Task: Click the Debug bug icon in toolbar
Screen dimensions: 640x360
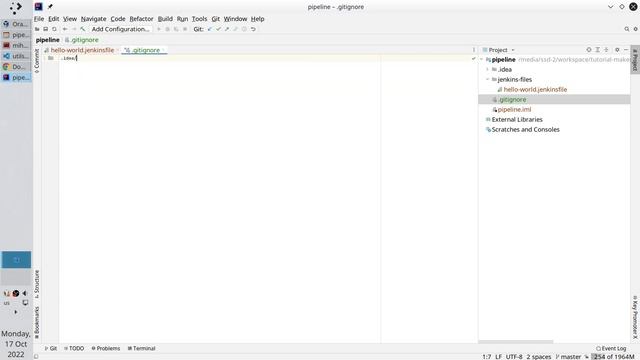Action: pyautogui.click(x=167, y=29)
